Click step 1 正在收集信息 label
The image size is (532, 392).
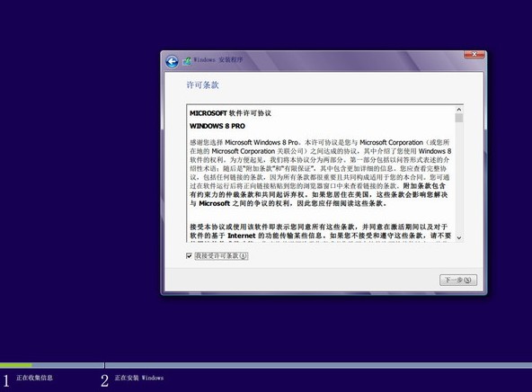[35, 378]
